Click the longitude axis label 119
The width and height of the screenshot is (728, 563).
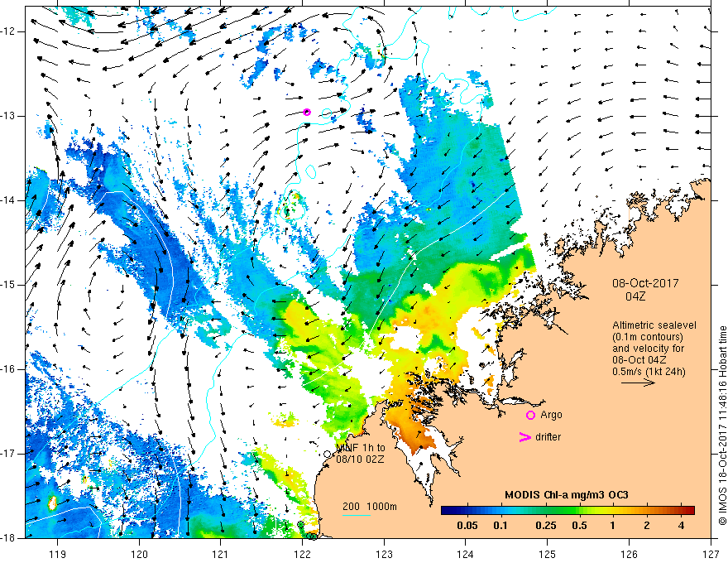pos(58,554)
